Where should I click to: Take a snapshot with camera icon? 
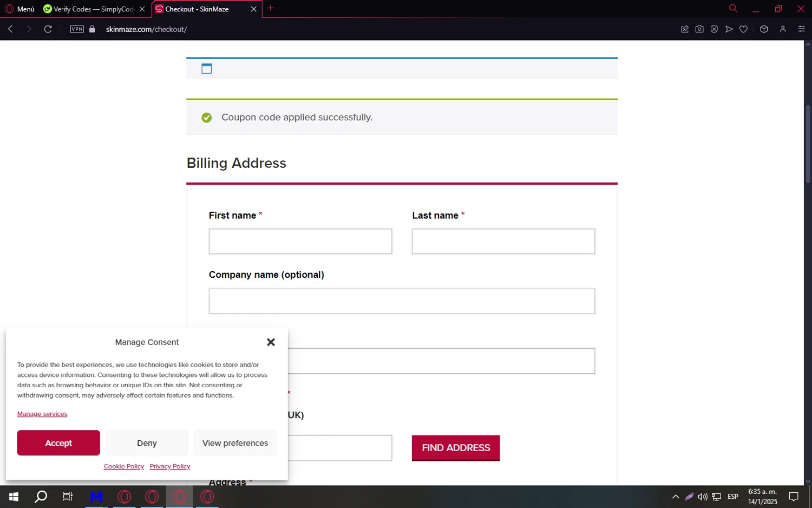(x=699, y=29)
